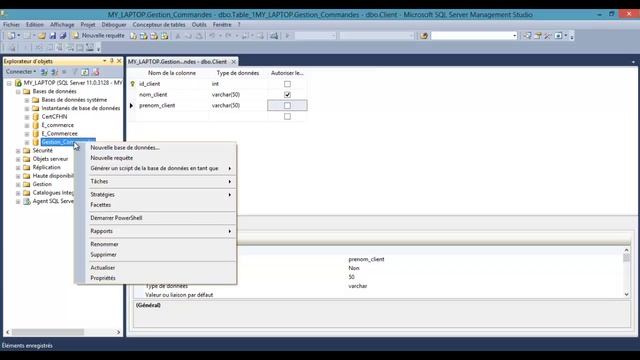
Task: Open the Outils menu
Action: [199, 25]
